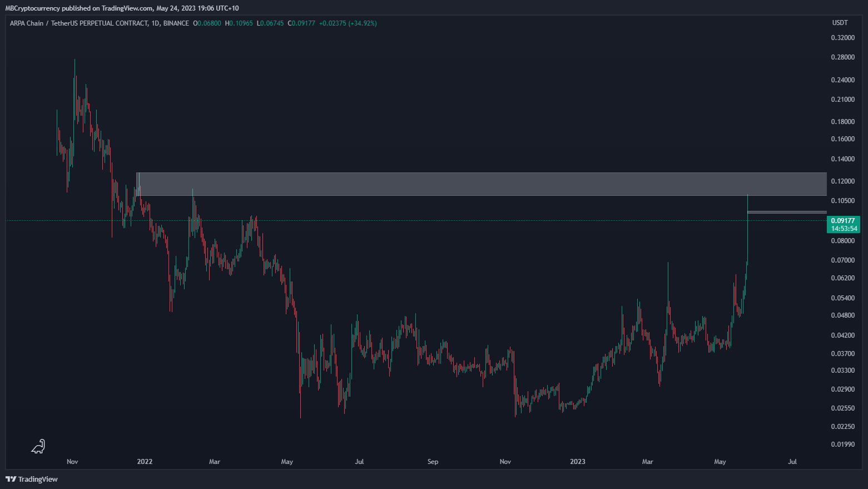Click the first Nov label on time axis
The width and height of the screenshot is (868, 489).
click(72, 462)
